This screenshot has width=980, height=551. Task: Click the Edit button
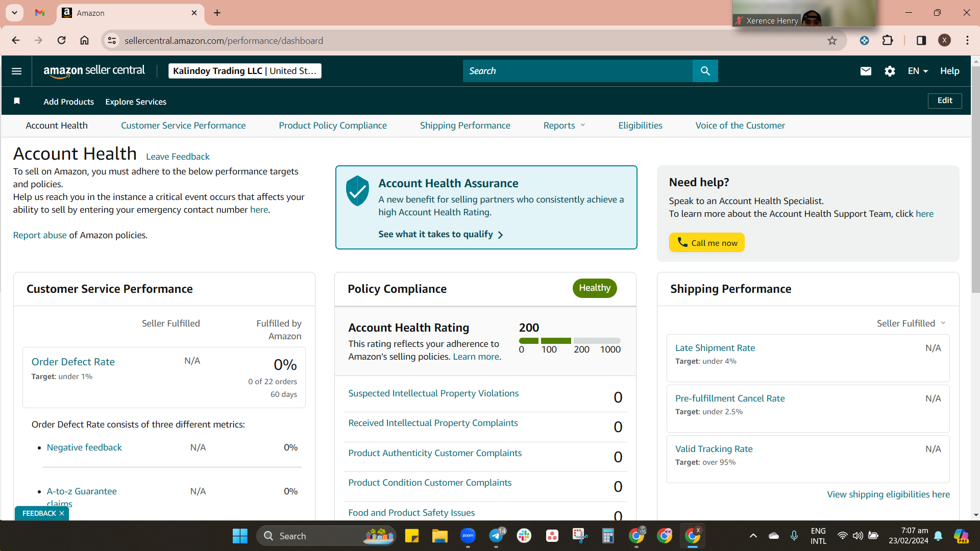(945, 101)
